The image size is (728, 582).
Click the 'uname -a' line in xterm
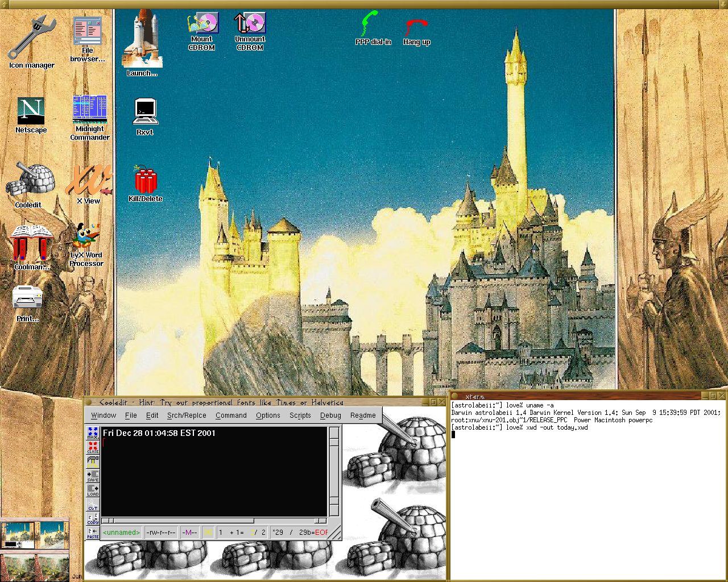click(502, 405)
